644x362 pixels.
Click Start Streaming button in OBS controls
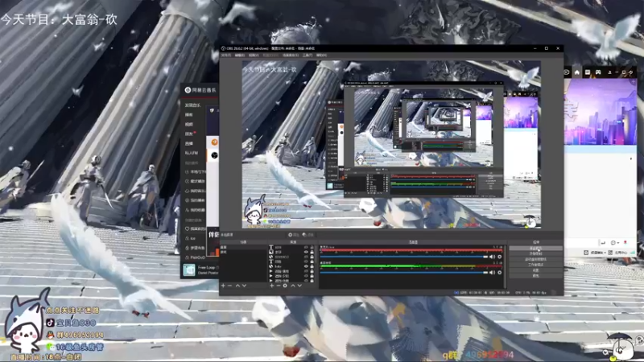click(x=535, y=249)
